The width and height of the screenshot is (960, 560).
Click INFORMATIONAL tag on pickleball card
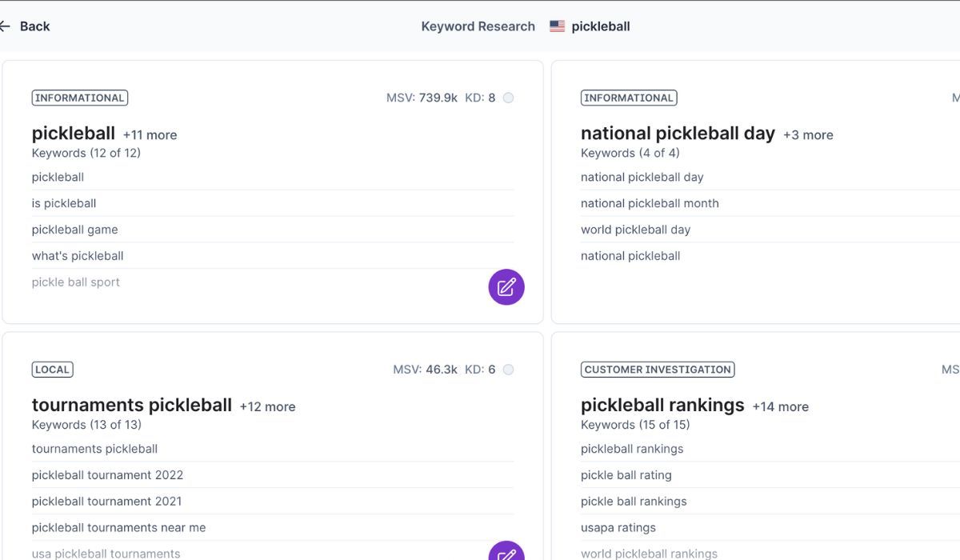pyautogui.click(x=80, y=98)
